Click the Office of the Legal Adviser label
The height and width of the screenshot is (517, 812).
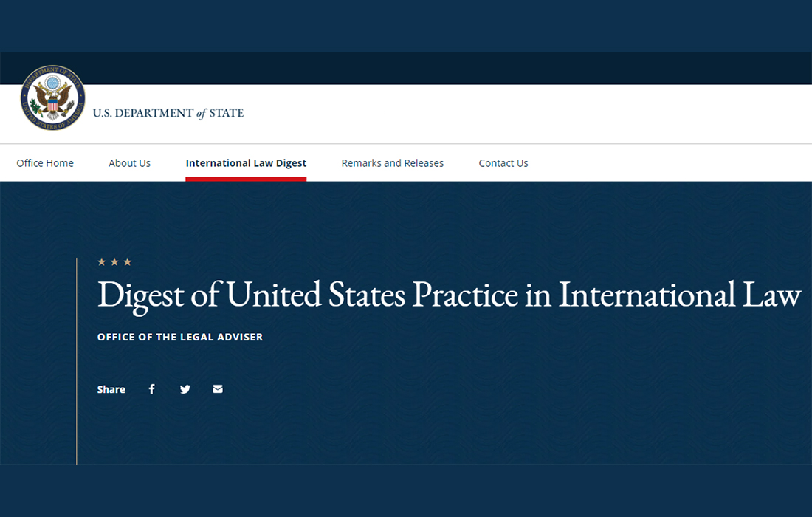point(180,338)
